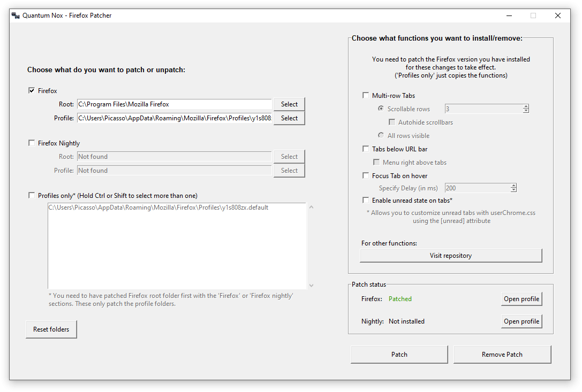This screenshot has height=392, width=582.
Task: Check Tabs below URL bar
Action: pos(366,149)
